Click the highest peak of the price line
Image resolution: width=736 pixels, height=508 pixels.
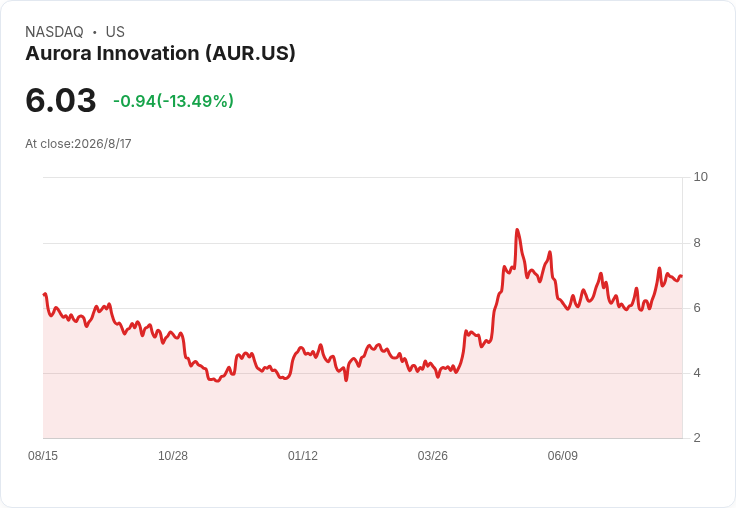coord(517,230)
